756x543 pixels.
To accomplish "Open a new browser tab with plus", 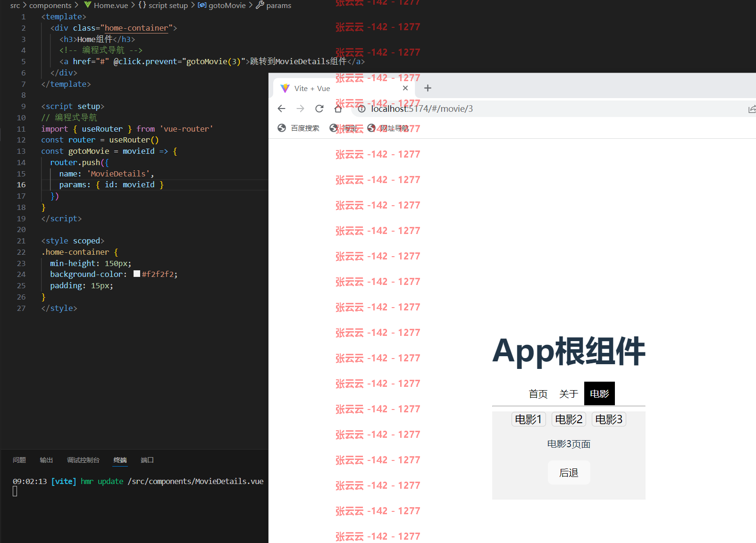I will pyautogui.click(x=428, y=88).
